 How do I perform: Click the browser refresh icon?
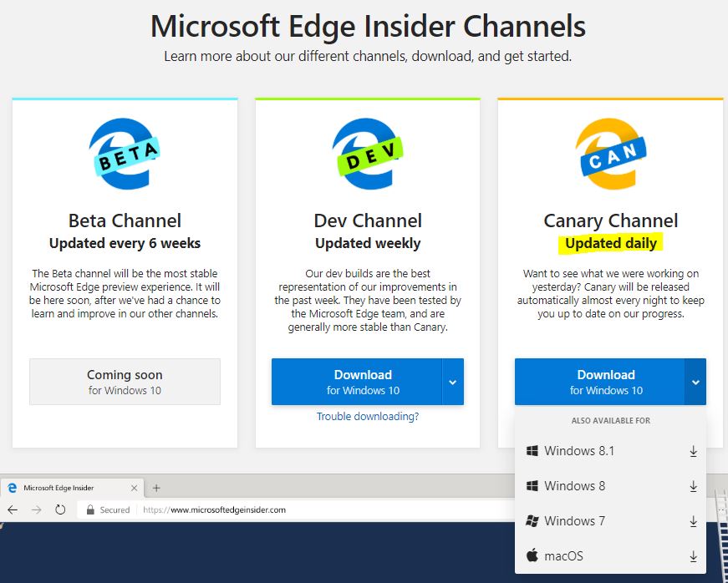click(60, 509)
